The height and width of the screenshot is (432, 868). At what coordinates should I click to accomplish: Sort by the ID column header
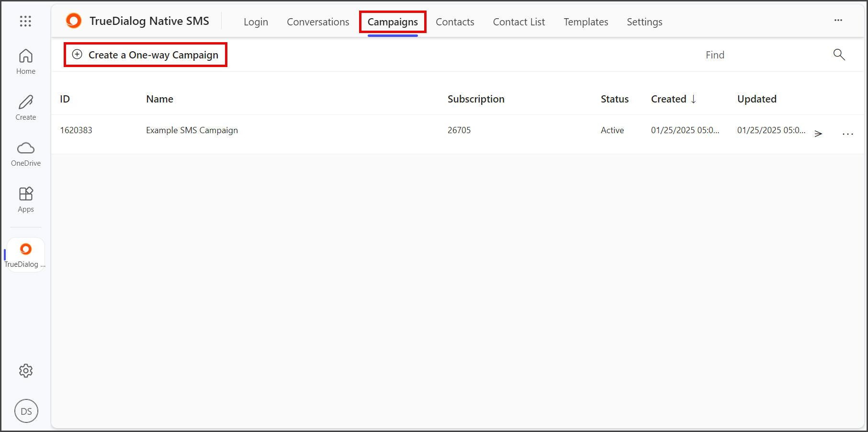coord(65,99)
